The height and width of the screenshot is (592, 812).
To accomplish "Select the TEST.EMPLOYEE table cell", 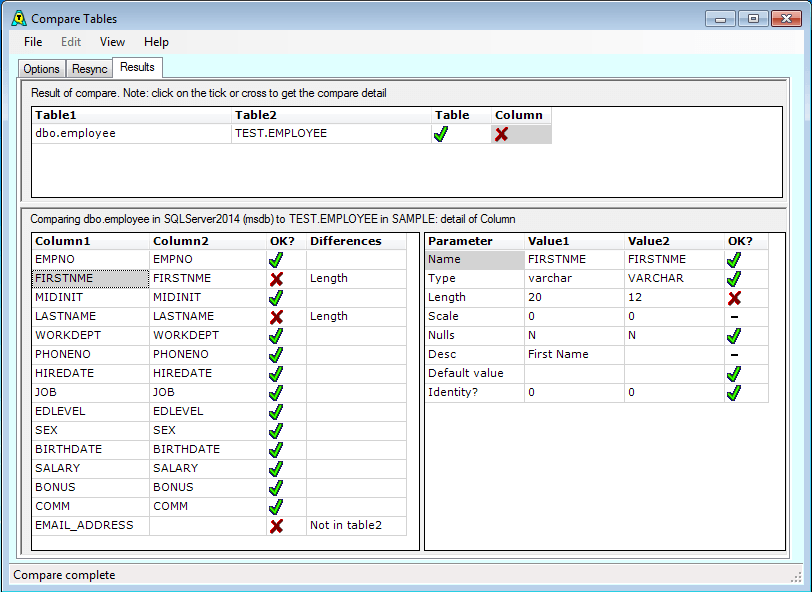I will (x=331, y=134).
